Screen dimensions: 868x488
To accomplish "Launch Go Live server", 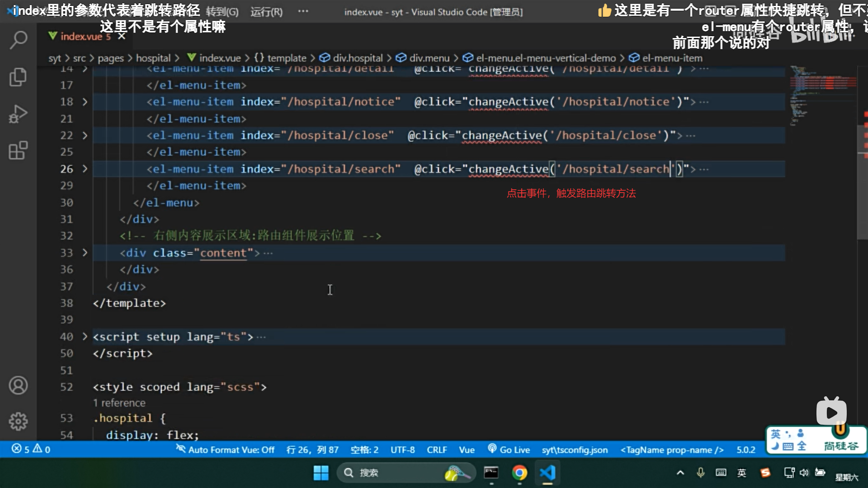I will [509, 450].
